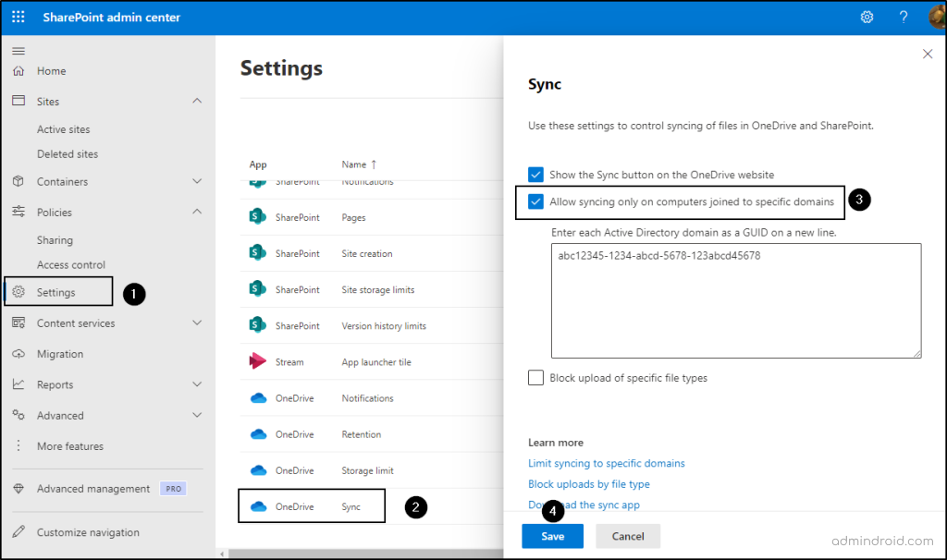Viewport: 947px width, 560px height.
Task: Collapse the Sites section chevron
Action: (196, 102)
